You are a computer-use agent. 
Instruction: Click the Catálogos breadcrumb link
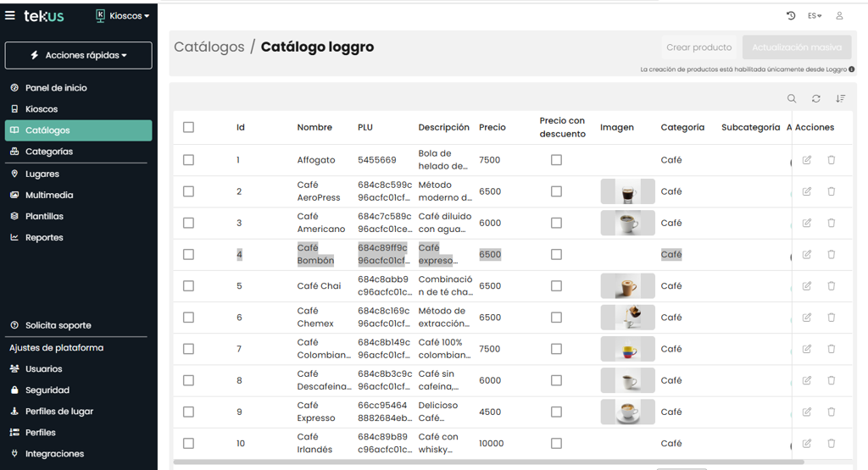[209, 47]
